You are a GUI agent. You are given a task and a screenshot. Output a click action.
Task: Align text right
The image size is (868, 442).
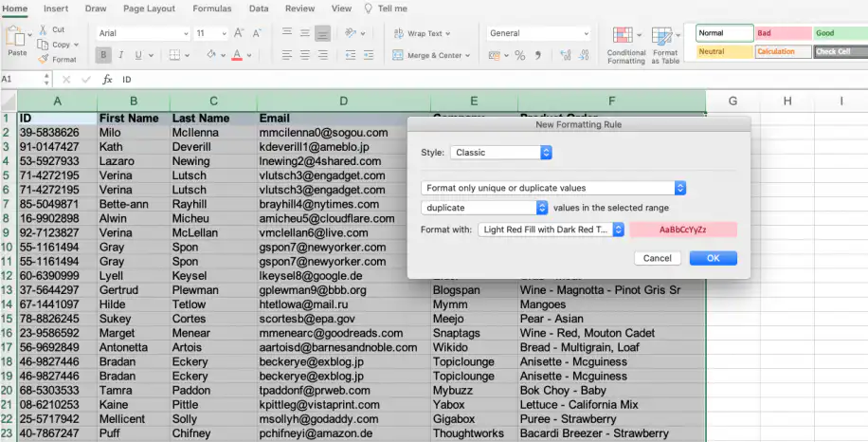[323, 55]
